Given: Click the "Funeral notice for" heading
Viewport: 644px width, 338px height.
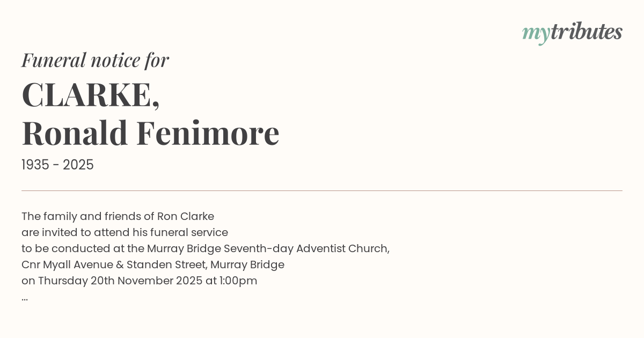Looking at the screenshot, I should tap(95, 60).
